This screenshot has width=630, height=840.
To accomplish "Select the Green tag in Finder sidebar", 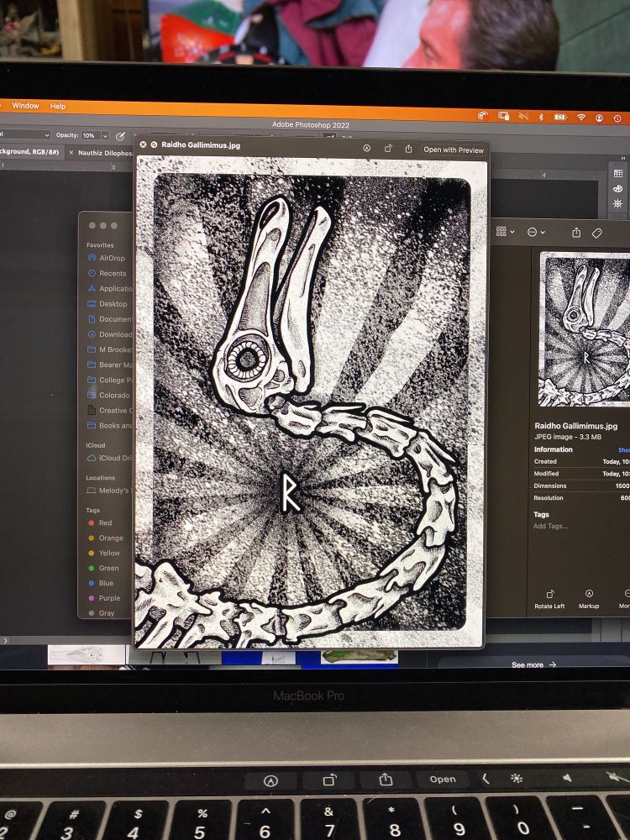I will coord(104,568).
